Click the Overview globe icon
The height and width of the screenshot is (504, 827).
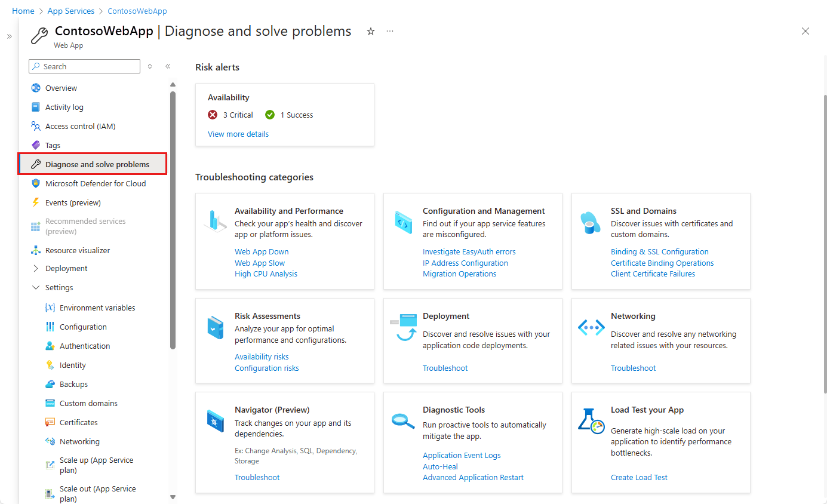tap(36, 88)
